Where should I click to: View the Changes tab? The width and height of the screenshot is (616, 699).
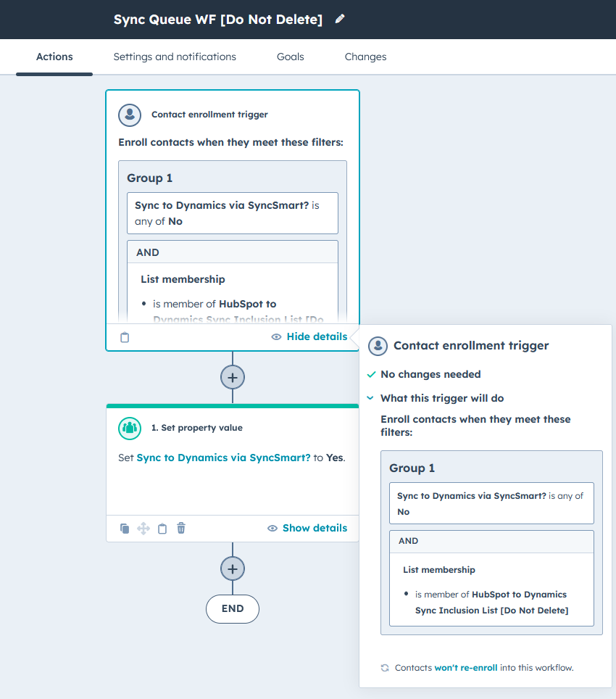366,57
